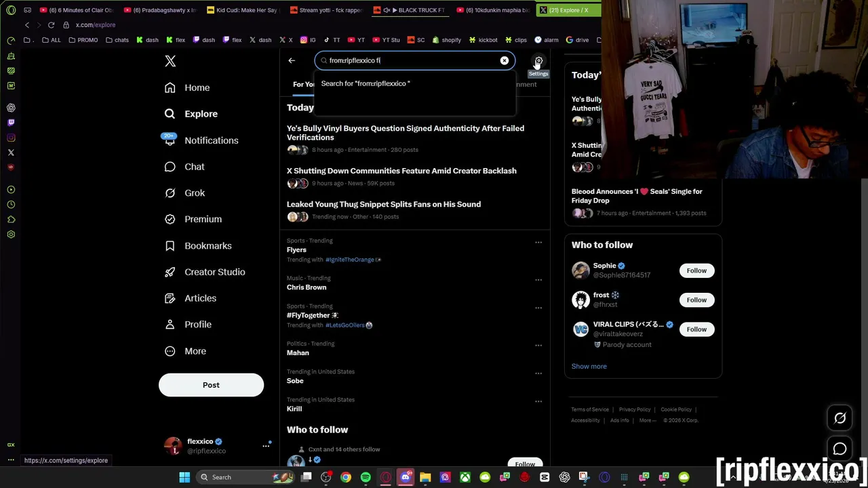
Task: Open Bookmarks in the sidebar
Action: 198,245
